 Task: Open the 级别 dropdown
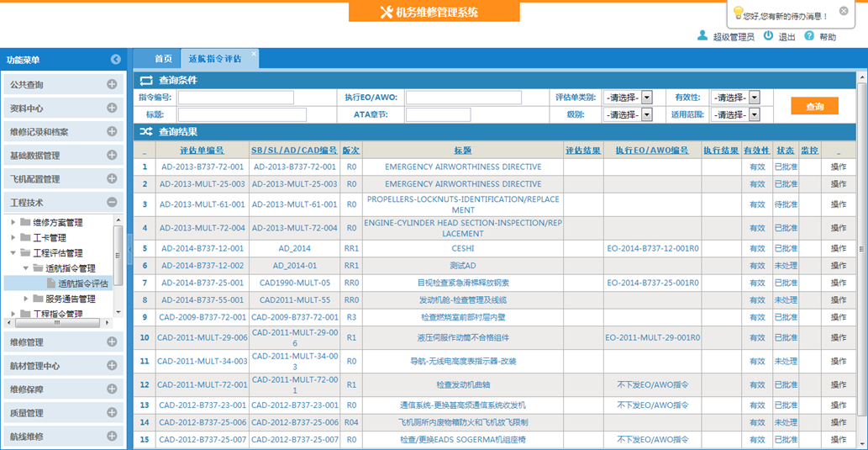tap(647, 114)
